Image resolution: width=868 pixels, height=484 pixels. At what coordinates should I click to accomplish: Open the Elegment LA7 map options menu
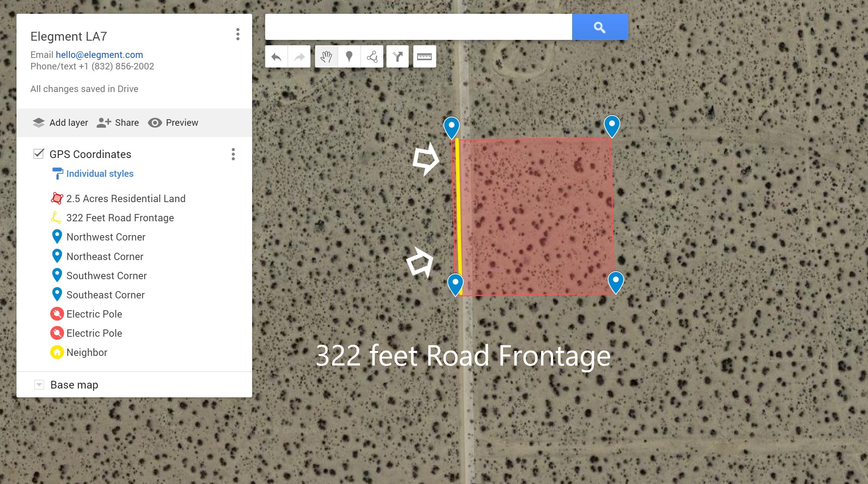click(x=238, y=35)
